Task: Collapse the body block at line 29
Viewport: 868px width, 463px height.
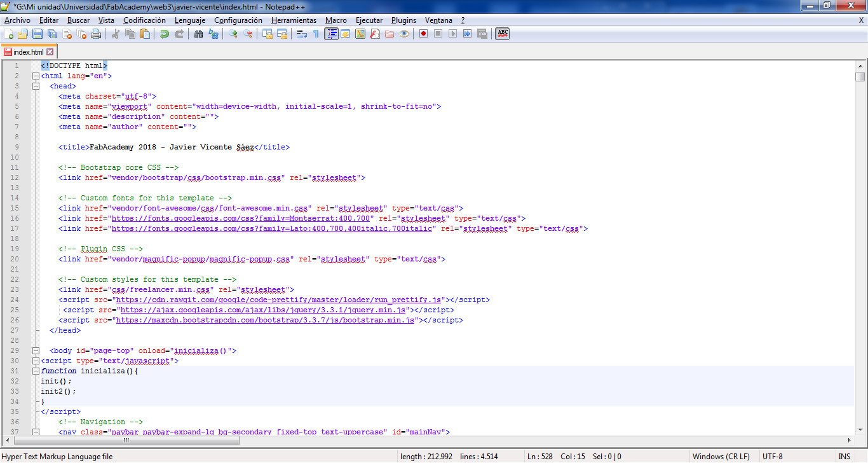Action: 36,350
